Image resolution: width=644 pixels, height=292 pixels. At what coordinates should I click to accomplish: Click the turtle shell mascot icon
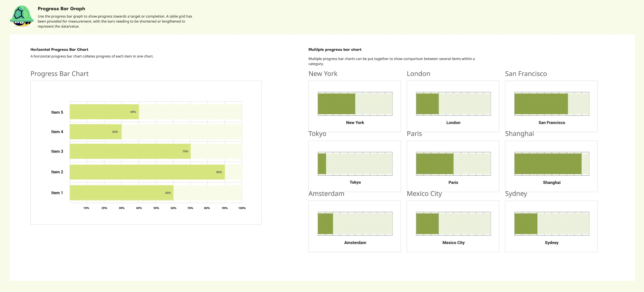(x=22, y=16)
